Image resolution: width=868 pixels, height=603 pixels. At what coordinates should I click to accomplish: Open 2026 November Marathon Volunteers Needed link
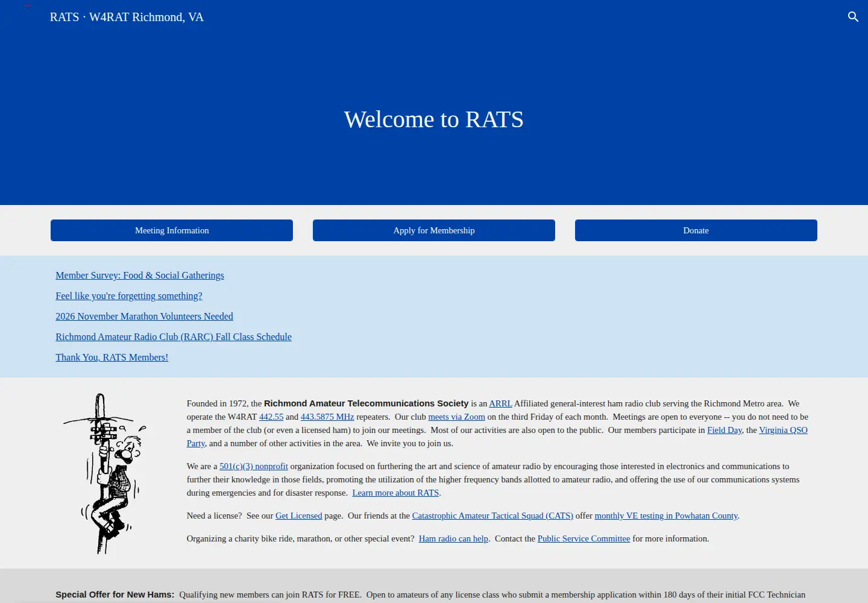pos(144,317)
